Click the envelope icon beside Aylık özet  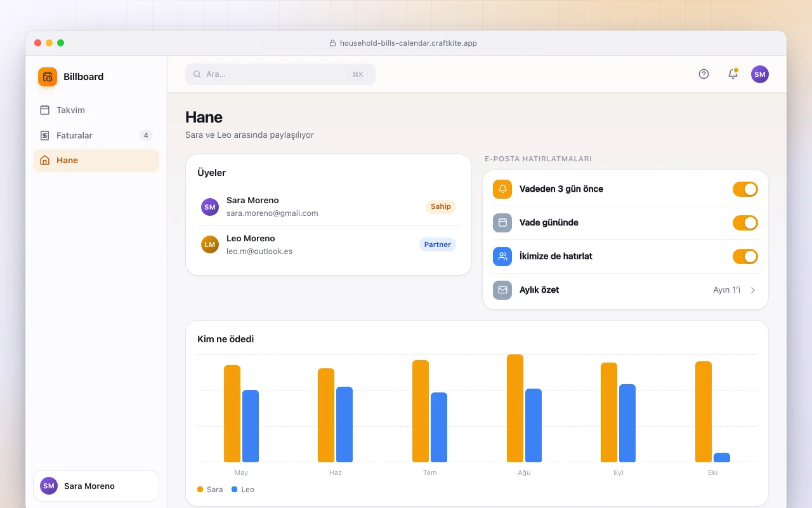tap(502, 290)
